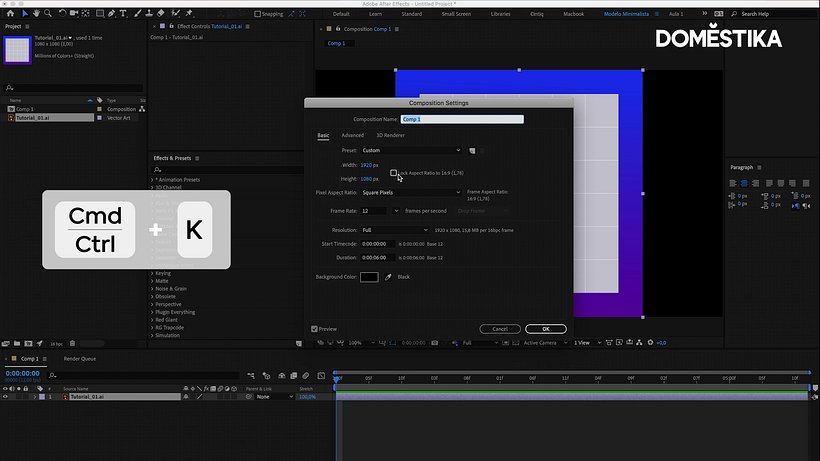The height and width of the screenshot is (461, 820).
Task: Expand the Keying effects category
Action: click(x=163, y=273)
